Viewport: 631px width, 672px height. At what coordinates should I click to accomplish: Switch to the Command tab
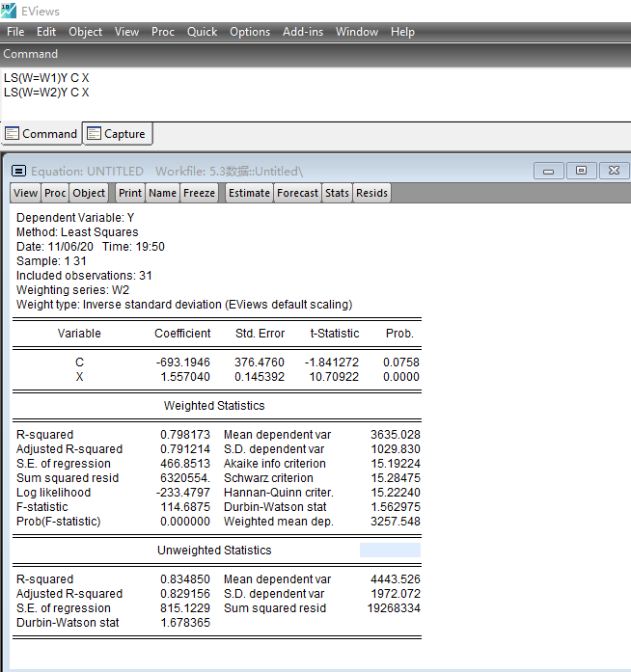coord(41,134)
